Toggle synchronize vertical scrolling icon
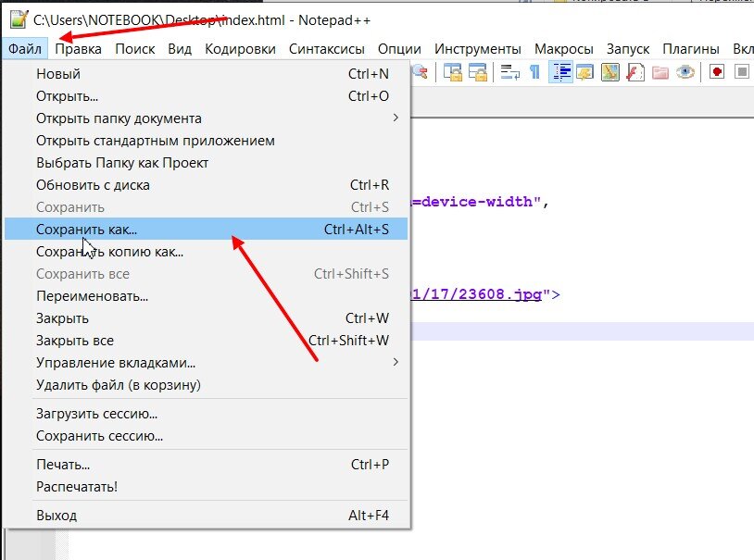 (x=453, y=72)
